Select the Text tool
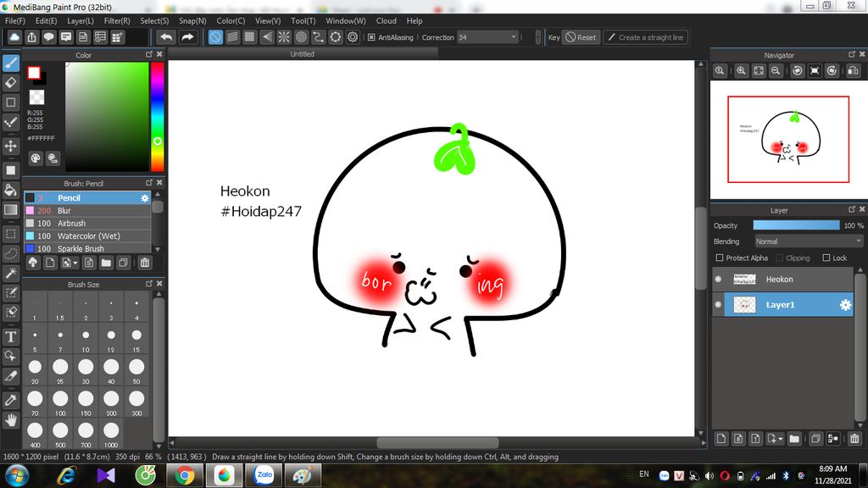Image resolution: width=868 pixels, height=488 pixels. tap(10, 337)
